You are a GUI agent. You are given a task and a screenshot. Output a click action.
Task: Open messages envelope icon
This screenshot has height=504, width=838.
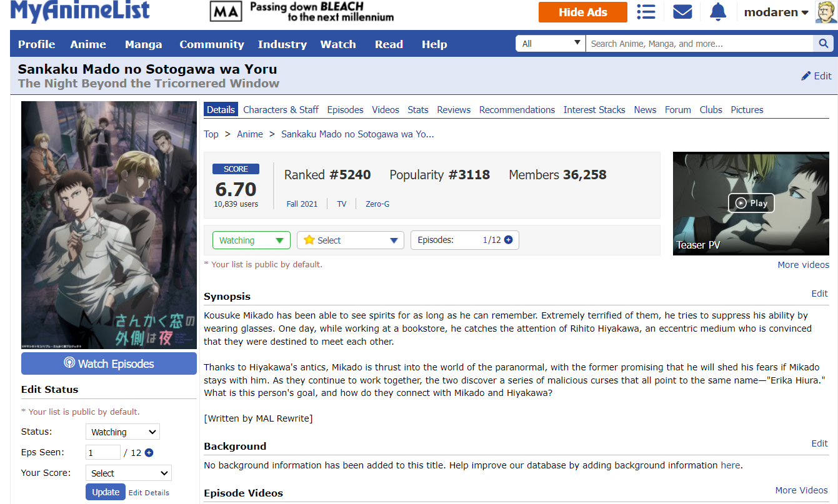pos(682,12)
